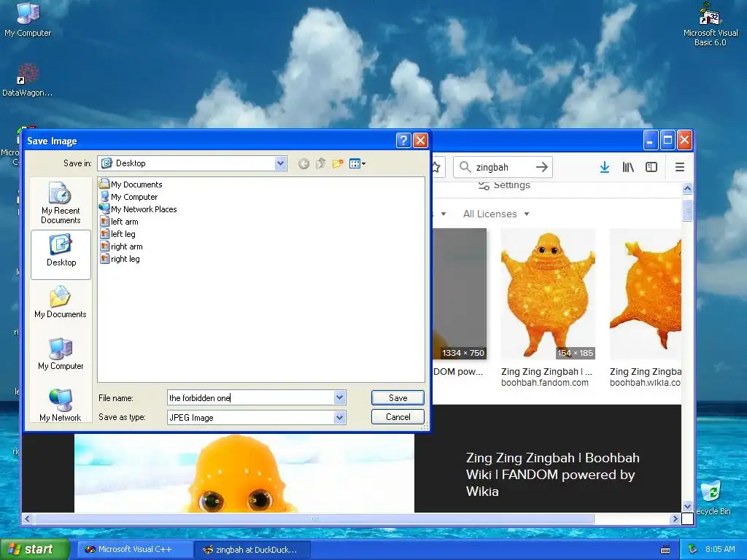Select My Computer item in file list
747x560 pixels.
click(128, 197)
